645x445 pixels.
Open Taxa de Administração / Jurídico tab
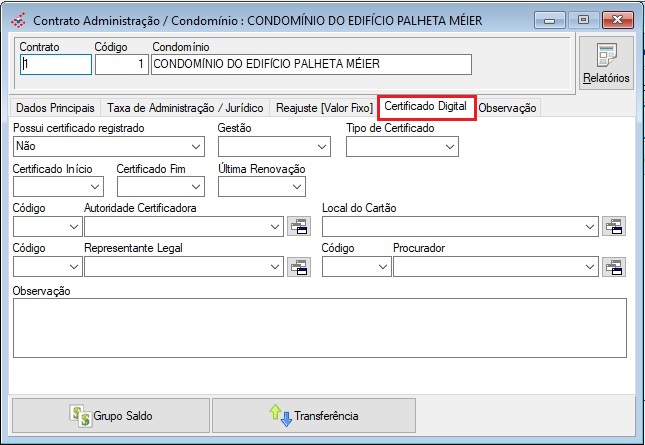point(184,107)
